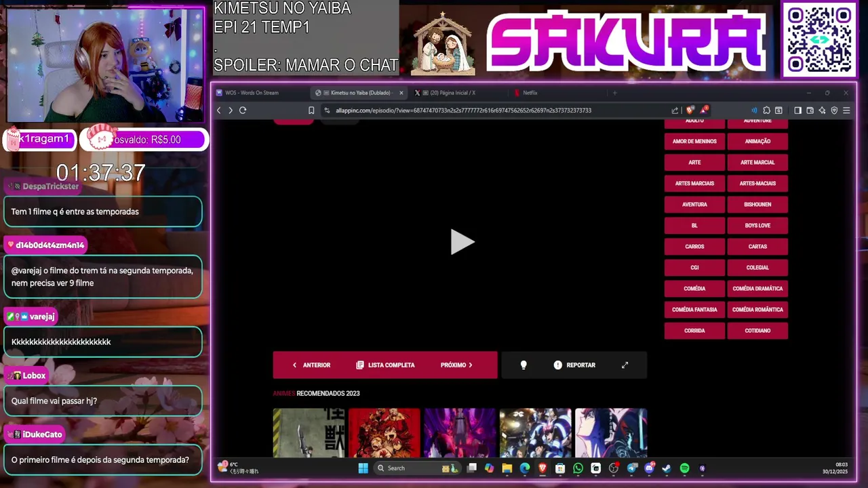
Task: Open the Brave wallet icon
Action: point(810,110)
